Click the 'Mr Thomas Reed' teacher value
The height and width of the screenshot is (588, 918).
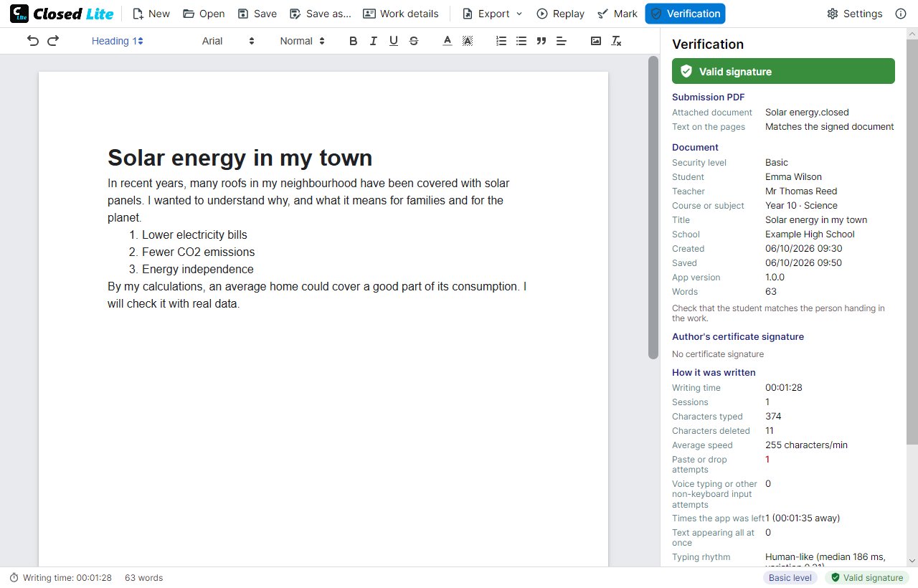(801, 191)
